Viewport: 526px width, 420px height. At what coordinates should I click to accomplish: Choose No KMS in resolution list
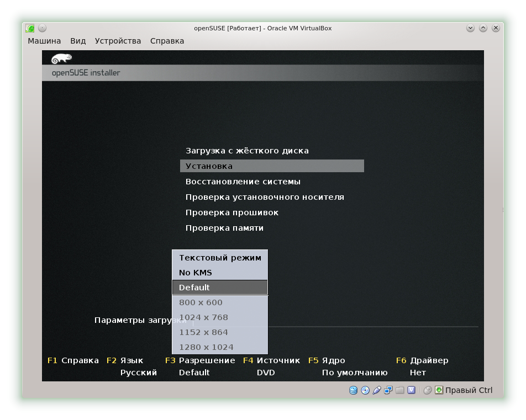click(x=220, y=273)
